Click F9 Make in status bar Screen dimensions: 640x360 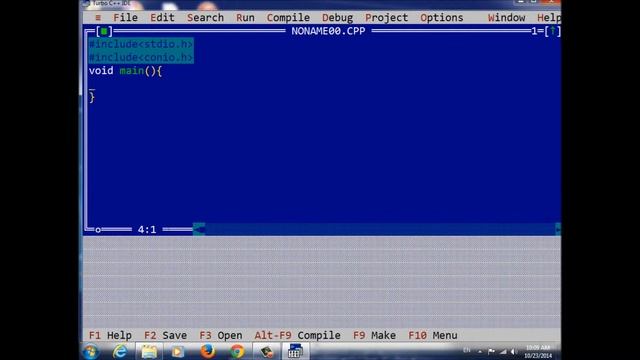coord(374,335)
